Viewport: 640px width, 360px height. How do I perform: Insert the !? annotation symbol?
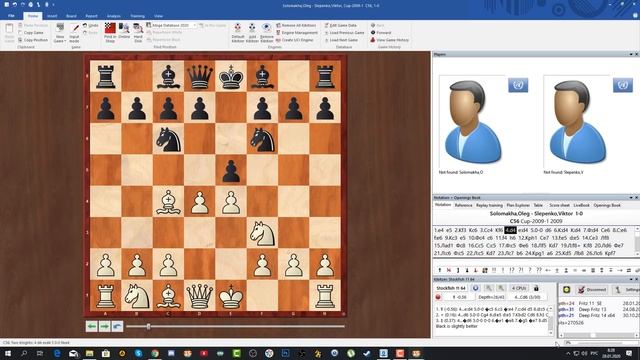(x=512, y=270)
